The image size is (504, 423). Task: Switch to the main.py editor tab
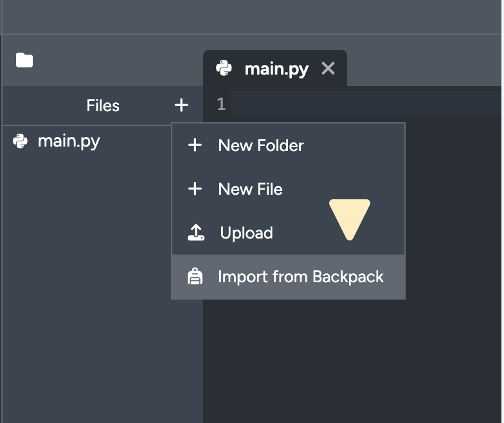coord(276,69)
